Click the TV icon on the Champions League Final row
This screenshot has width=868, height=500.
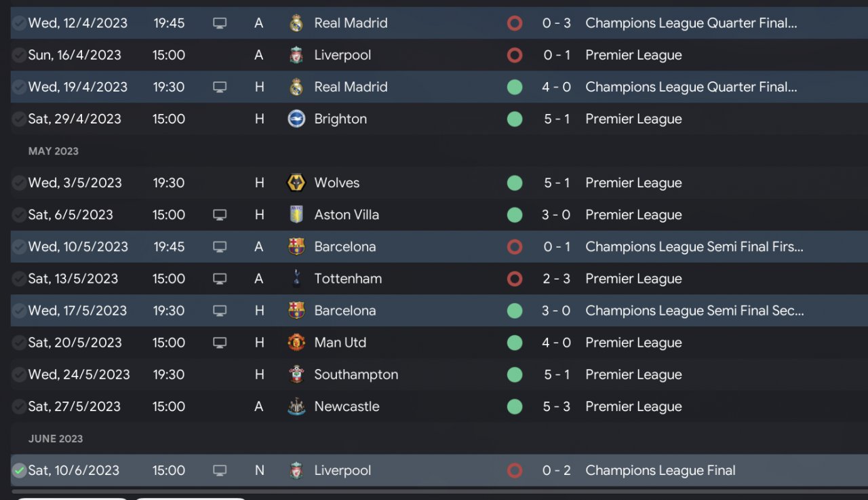coord(220,471)
